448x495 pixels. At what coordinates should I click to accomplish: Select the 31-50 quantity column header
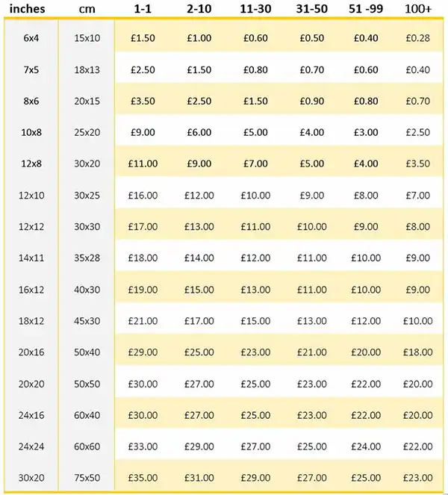[x=311, y=8]
